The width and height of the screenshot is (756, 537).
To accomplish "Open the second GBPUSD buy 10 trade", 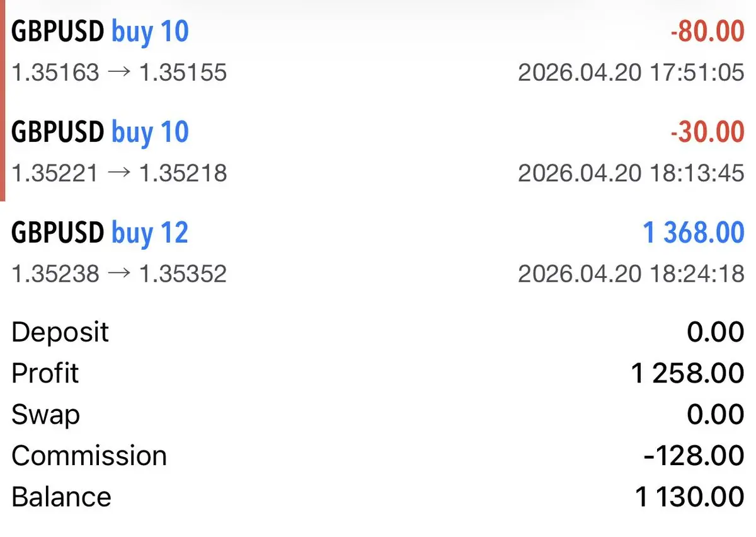I will (100, 132).
